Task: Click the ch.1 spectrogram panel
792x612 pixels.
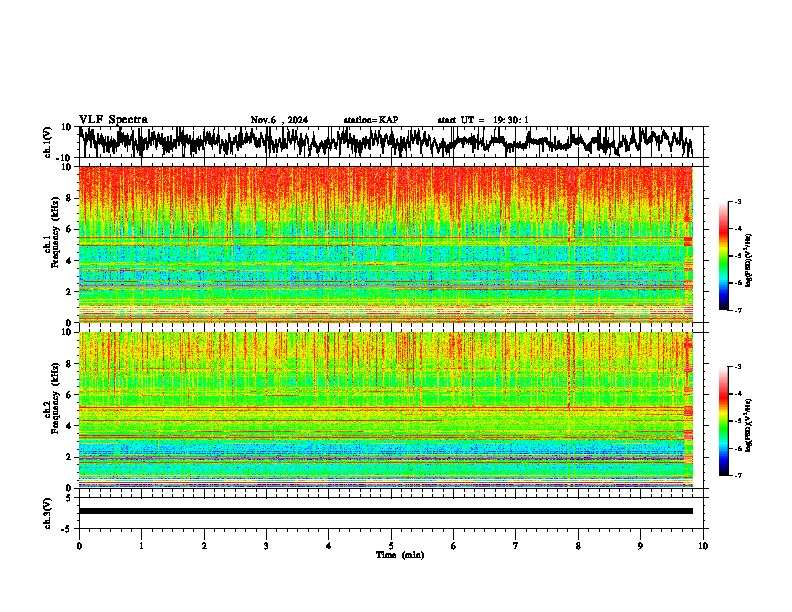Action: (385, 244)
